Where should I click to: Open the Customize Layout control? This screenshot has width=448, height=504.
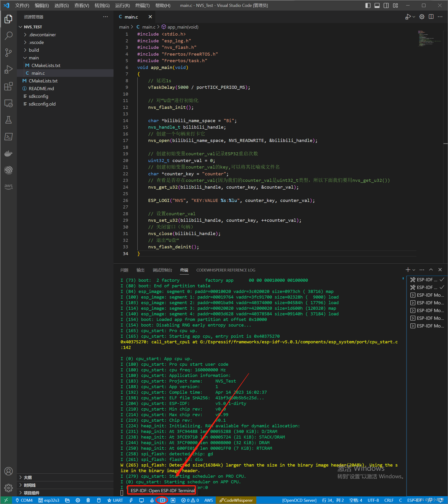coord(396,5)
